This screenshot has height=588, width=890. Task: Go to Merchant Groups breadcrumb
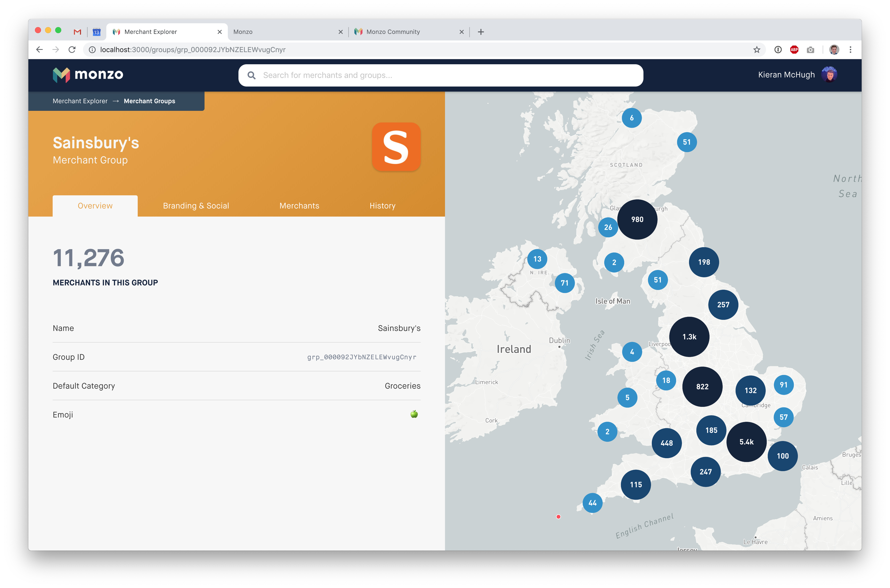[149, 101]
